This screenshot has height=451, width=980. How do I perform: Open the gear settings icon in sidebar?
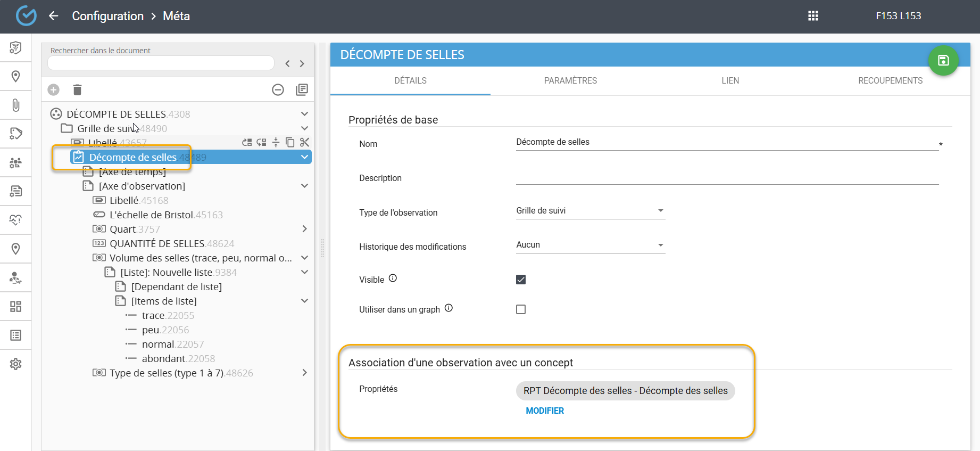15,364
